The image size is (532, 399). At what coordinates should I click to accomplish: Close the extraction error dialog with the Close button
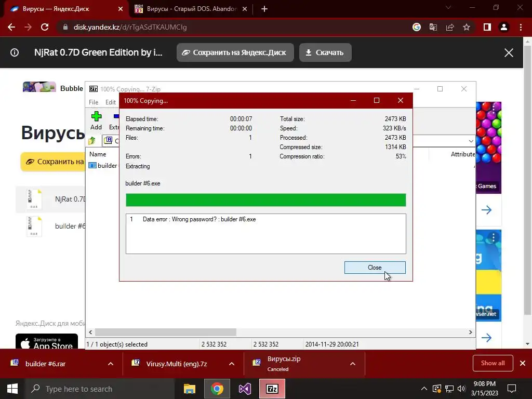tap(375, 268)
